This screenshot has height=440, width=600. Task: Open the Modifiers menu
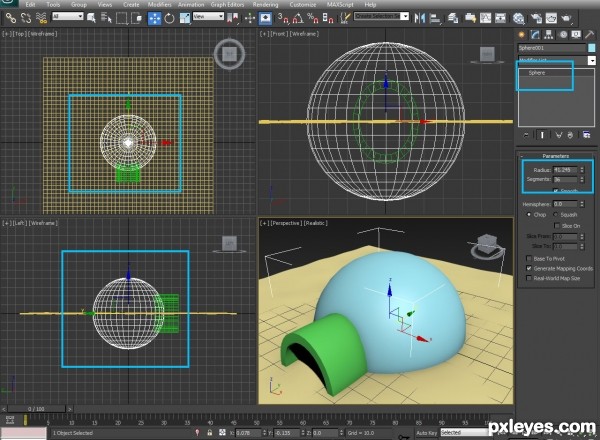pyautogui.click(x=160, y=5)
